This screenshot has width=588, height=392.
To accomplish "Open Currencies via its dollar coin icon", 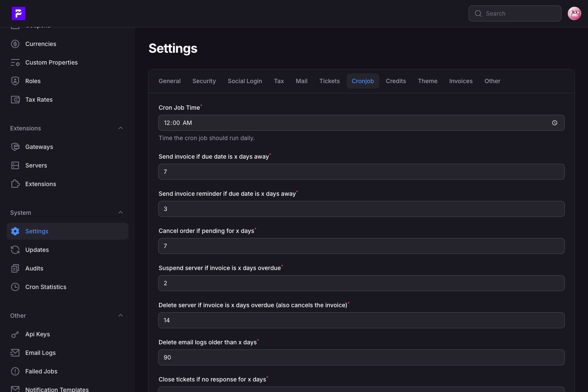I will (15, 44).
